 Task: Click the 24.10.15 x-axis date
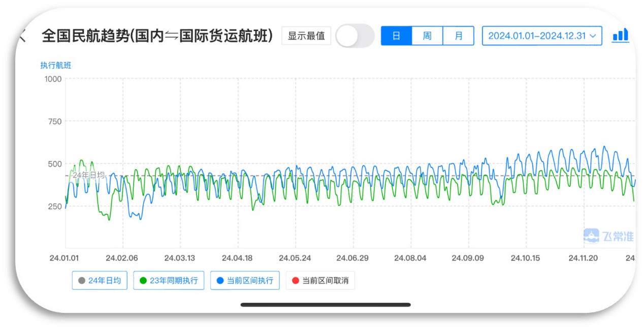tap(525, 257)
